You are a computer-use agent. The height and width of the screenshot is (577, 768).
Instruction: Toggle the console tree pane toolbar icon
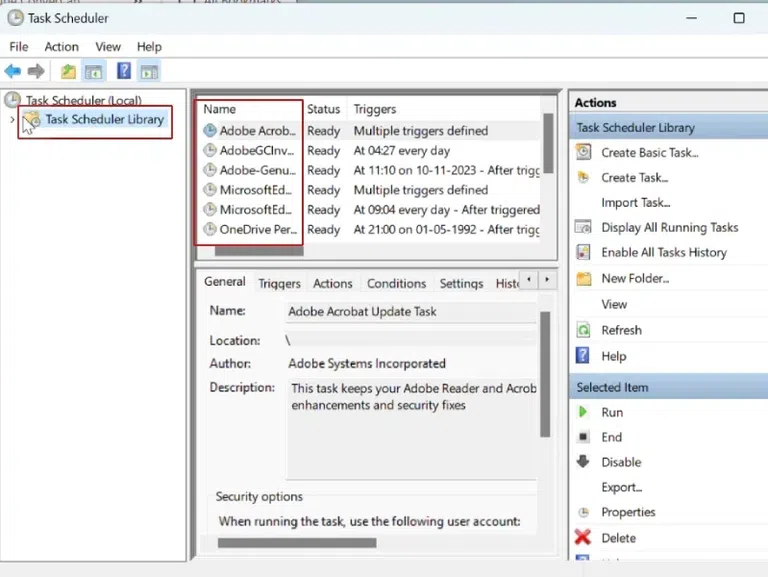[94, 72]
